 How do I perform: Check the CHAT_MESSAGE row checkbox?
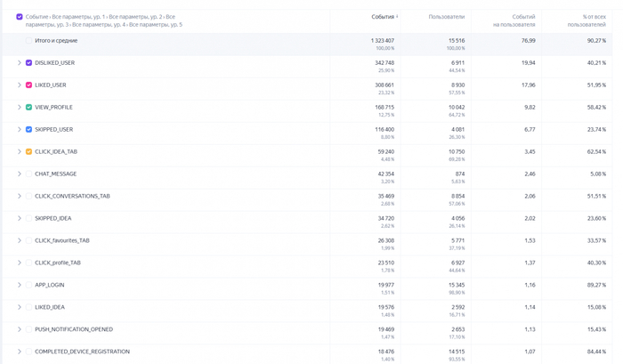coord(29,174)
